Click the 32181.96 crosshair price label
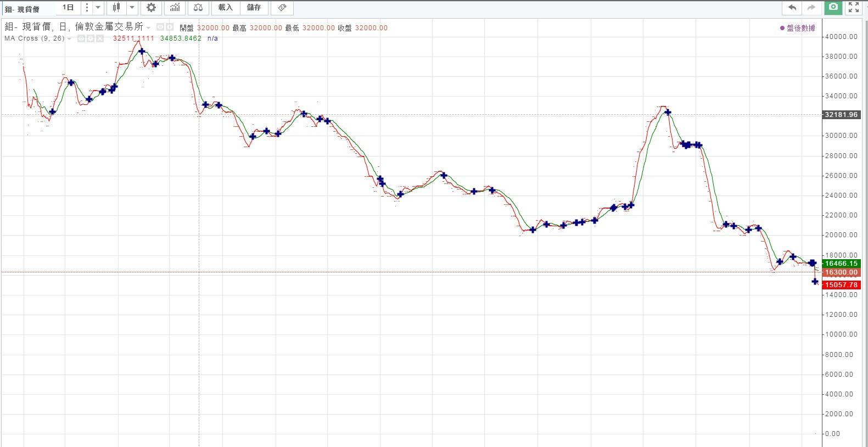Image resolution: width=868 pixels, height=447 pixels. tap(841, 115)
